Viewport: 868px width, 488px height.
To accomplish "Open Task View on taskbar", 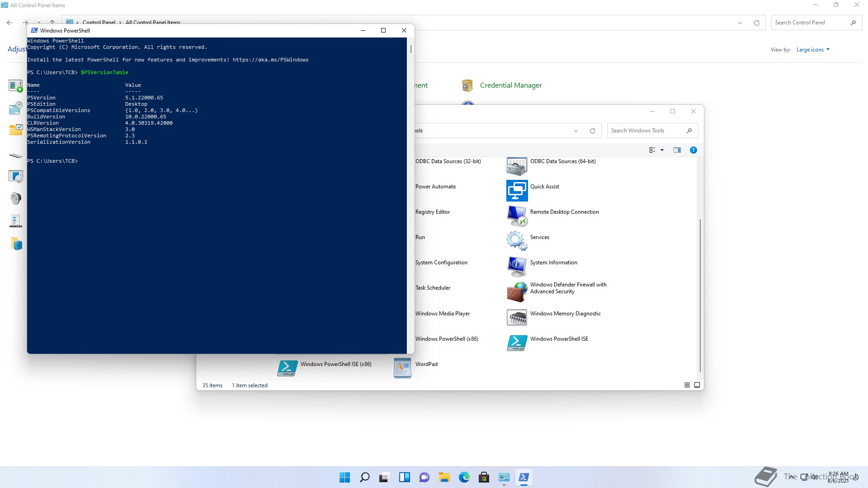I will (x=384, y=477).
